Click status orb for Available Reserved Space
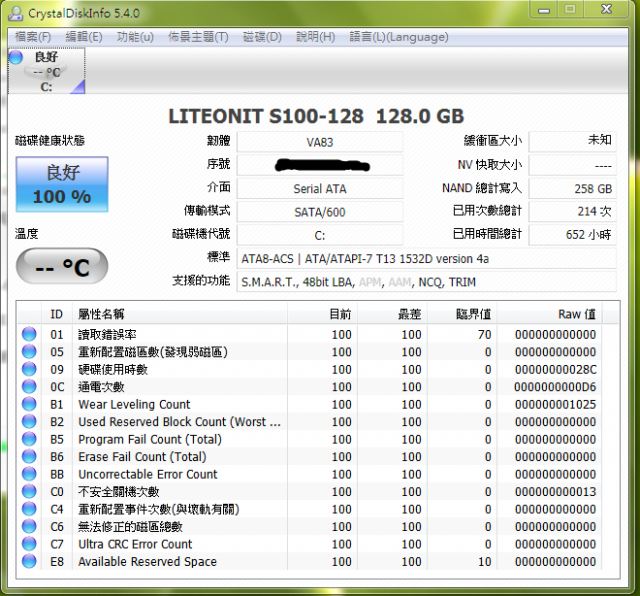The height and width of the screenshot is (596, 640). pos(29,562)
